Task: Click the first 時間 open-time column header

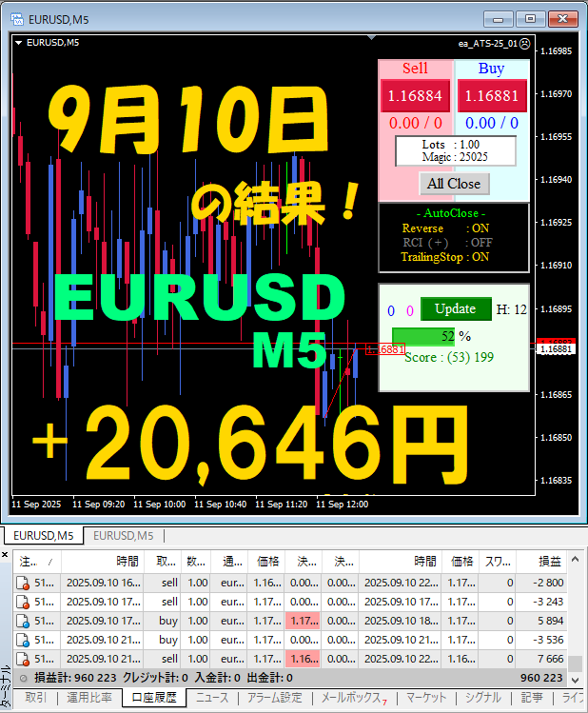Action: pyautogui.click(x=103, y=562)
